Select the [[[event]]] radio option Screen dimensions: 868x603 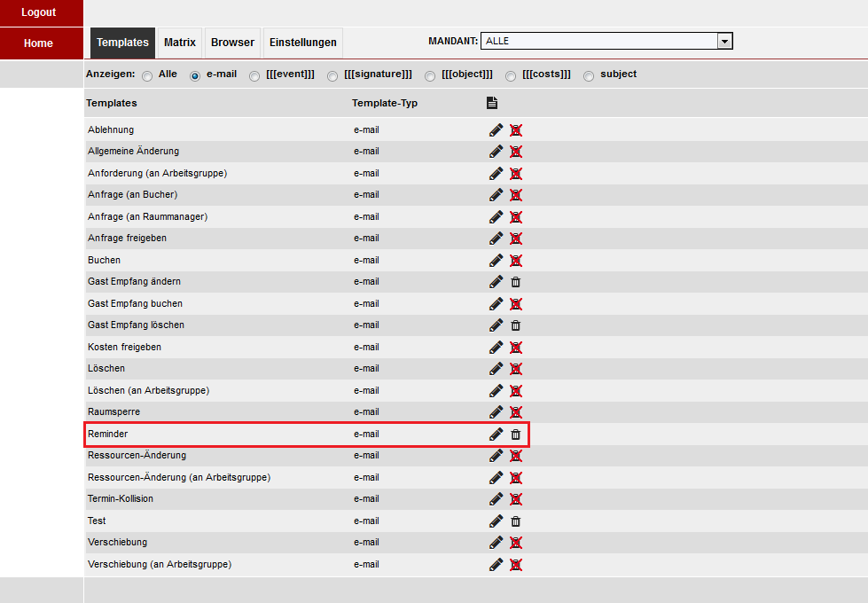254,76
